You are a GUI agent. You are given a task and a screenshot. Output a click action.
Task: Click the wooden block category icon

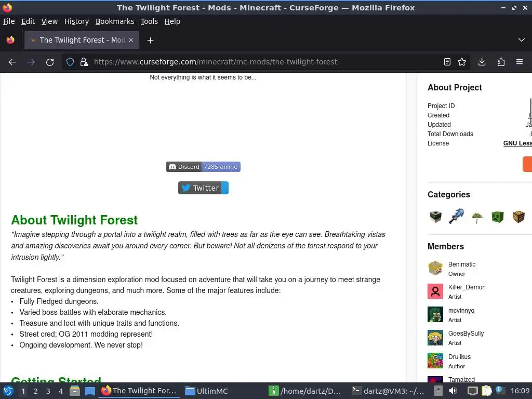click(x=519, y=217)
